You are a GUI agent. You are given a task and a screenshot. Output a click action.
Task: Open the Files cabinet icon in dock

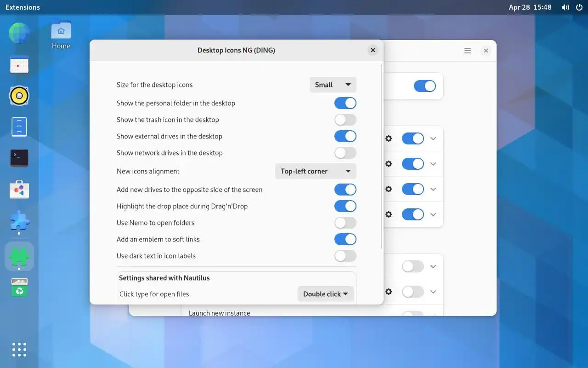click(x=19, y=126)
